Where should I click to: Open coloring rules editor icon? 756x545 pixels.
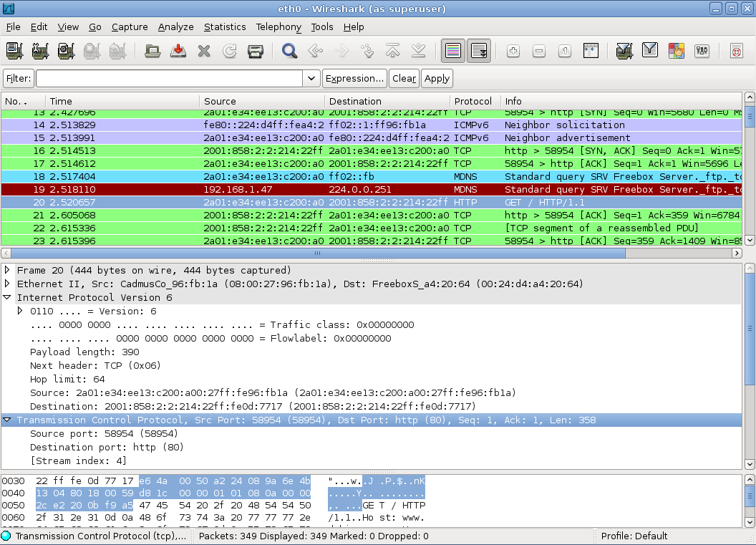click(x=676, y=51)
